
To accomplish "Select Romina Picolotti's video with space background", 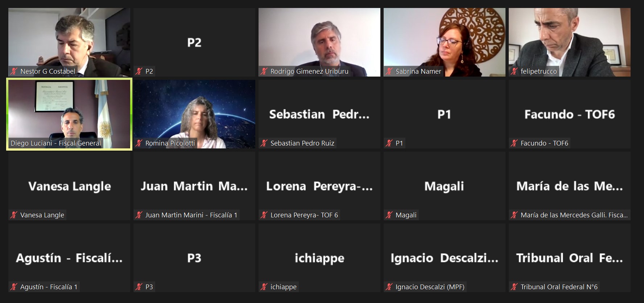I will point(194,114).
